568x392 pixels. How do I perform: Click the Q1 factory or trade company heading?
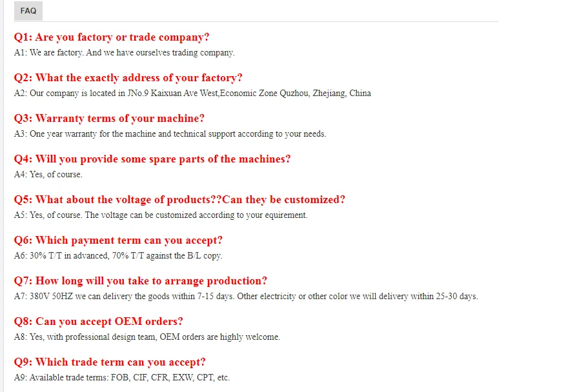(112, 37)
